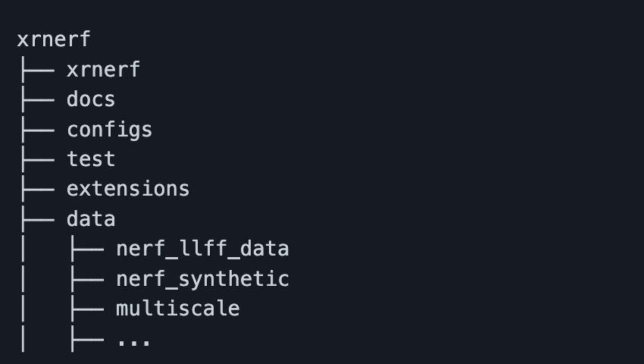Click the data directory label
Screen dimensions: 644x364
pos(91,219)
